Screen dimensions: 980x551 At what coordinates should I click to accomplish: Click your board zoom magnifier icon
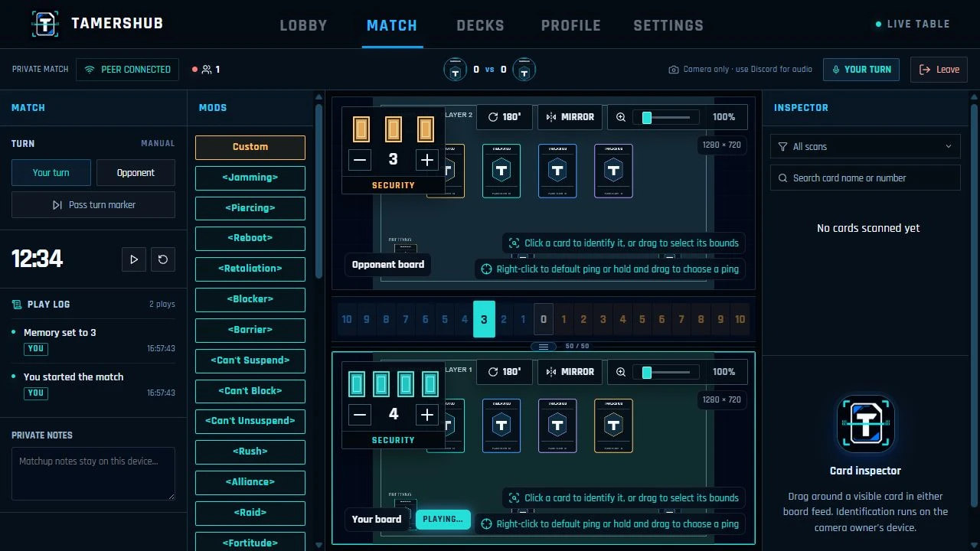pos(621,372)
